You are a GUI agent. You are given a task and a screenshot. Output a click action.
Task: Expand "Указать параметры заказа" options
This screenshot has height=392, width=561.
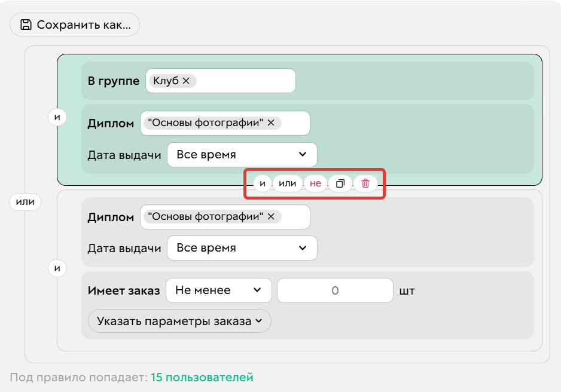click(179, 321)
